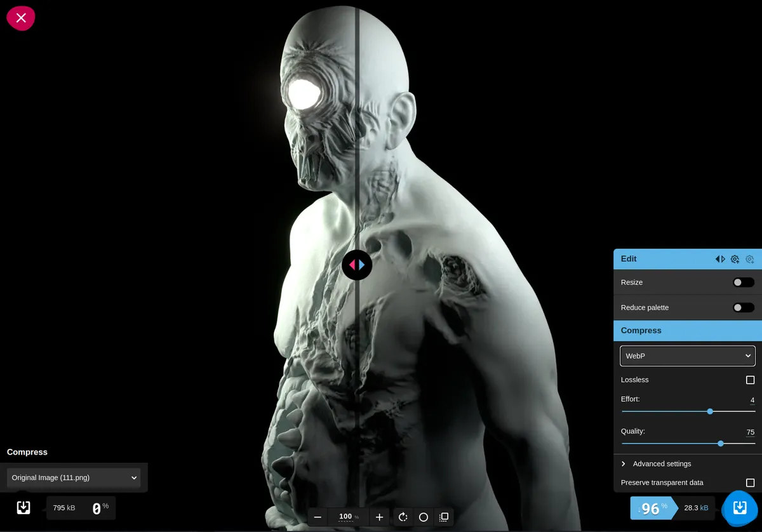Click the 96% savings badge

point(654,509)
